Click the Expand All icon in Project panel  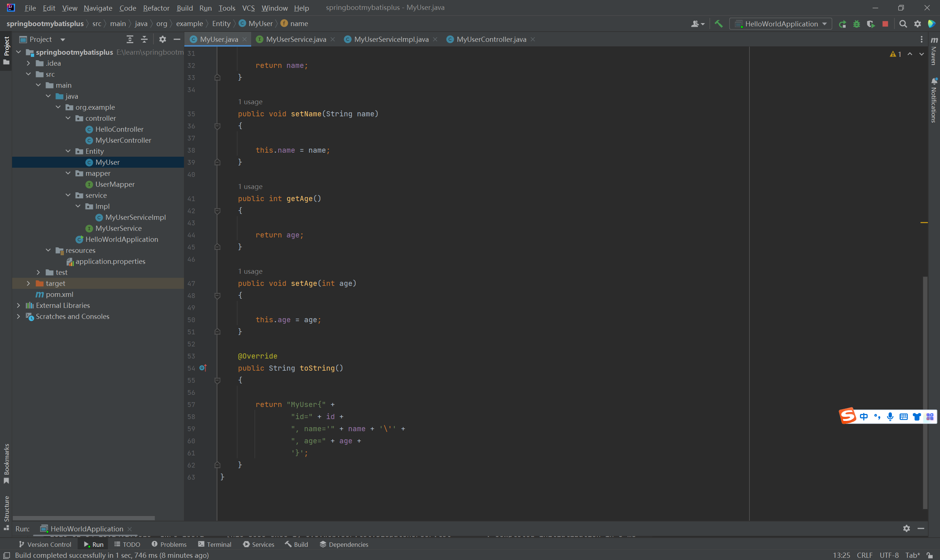point(130,39)
